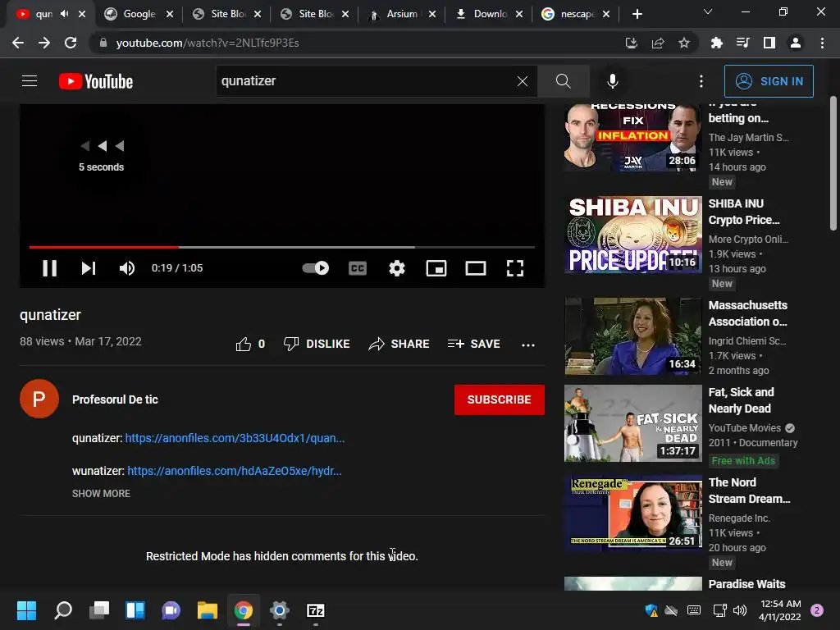Go forward in browser
Image resolution: width=840 pixels, height=630 pixels.
coord(44,43)
